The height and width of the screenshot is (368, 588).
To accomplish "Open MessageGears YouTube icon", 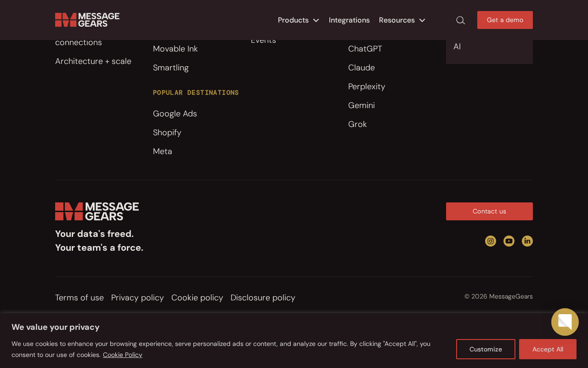I will click(x=509, y=241).
